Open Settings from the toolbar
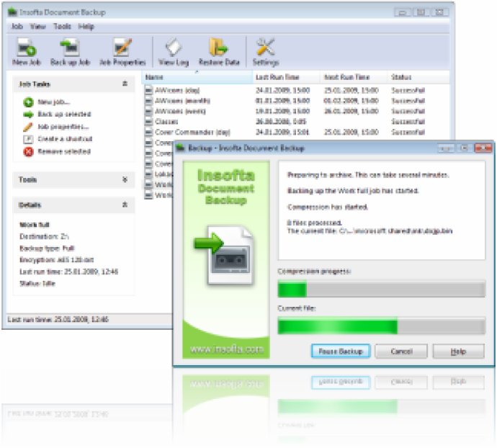 (266, 52)
